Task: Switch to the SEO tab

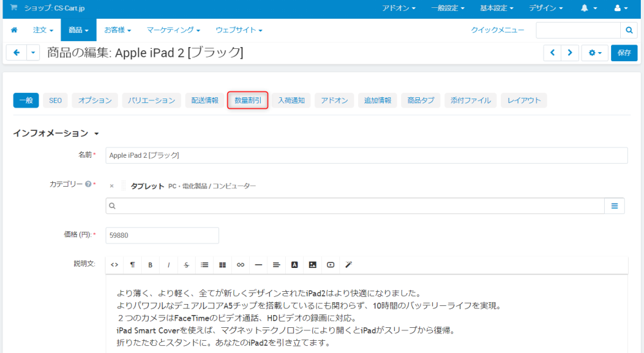Action: [55, 100]
